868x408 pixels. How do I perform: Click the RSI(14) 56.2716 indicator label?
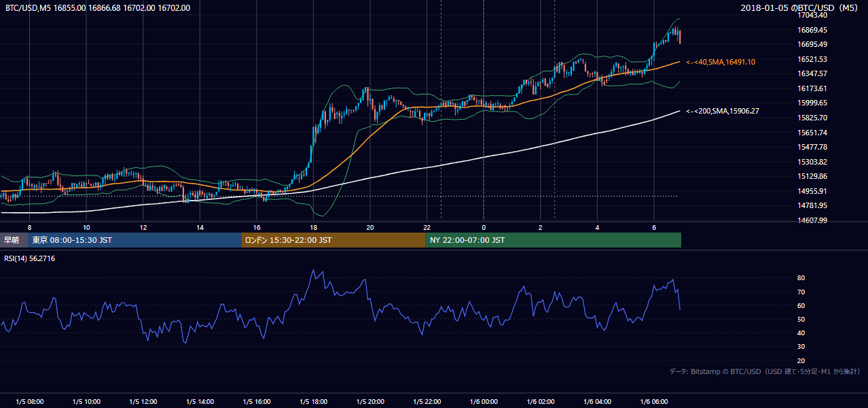[30, 258]
